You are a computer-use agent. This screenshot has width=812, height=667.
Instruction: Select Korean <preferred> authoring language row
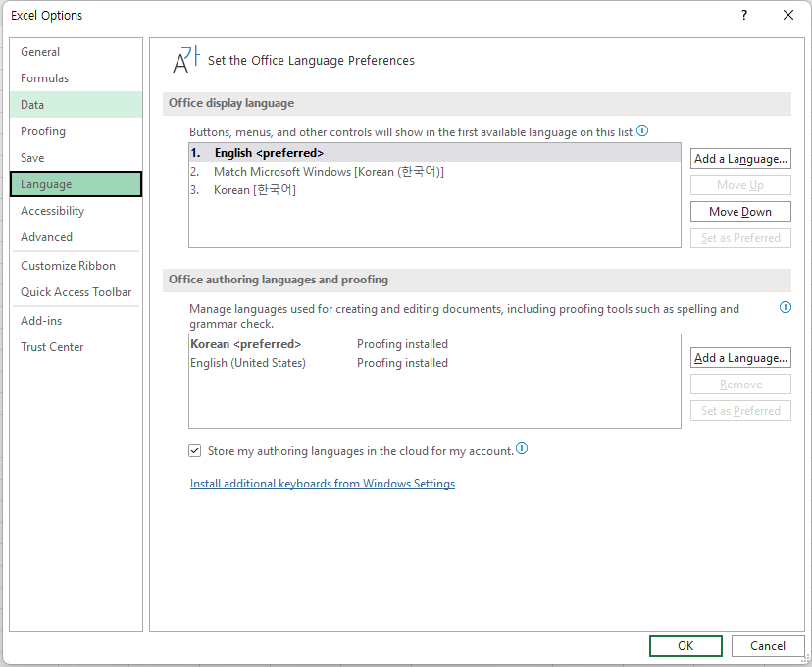[x=434, y=344]
